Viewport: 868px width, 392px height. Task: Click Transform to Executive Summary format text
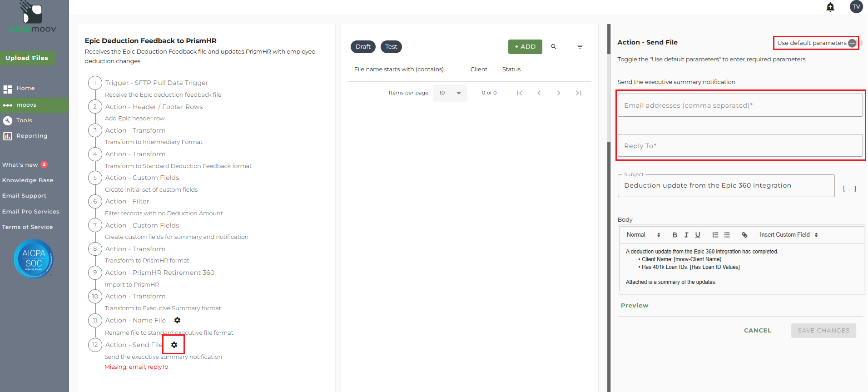pyautogui.click(x=163, y=308)
